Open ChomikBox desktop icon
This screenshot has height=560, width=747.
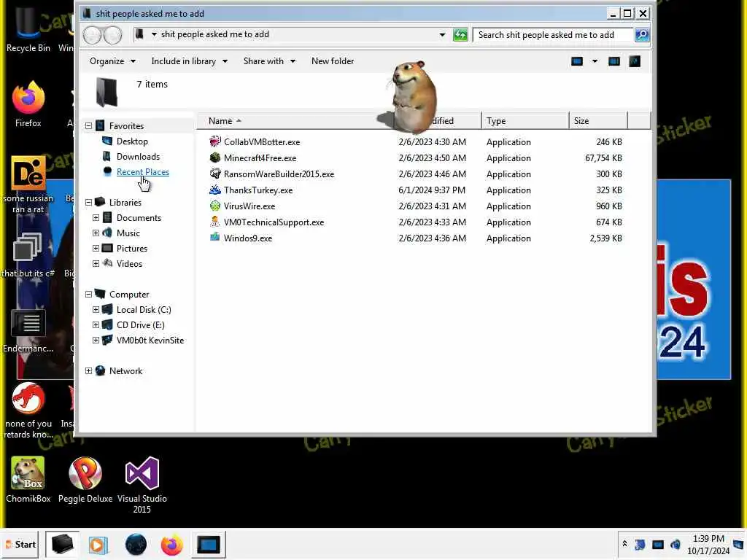[x=28, y=480]
